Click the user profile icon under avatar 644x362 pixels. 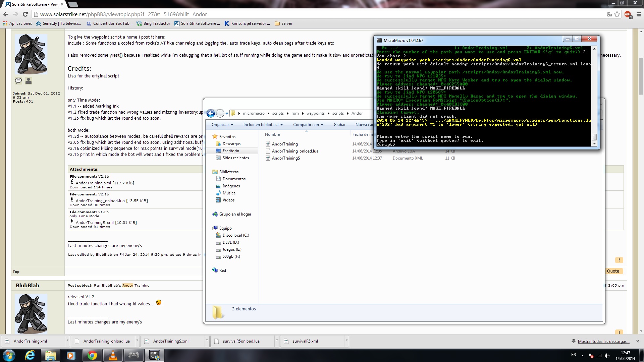tap(29, 80)
